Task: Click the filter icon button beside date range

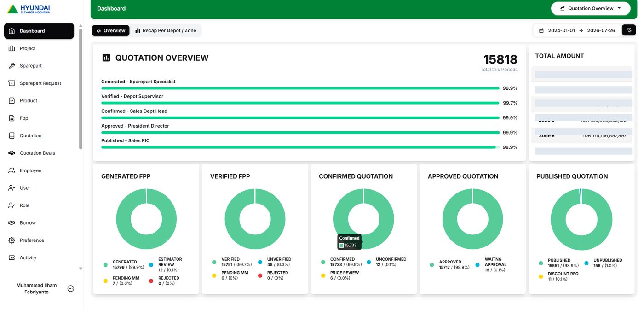Action: (629, 30)
